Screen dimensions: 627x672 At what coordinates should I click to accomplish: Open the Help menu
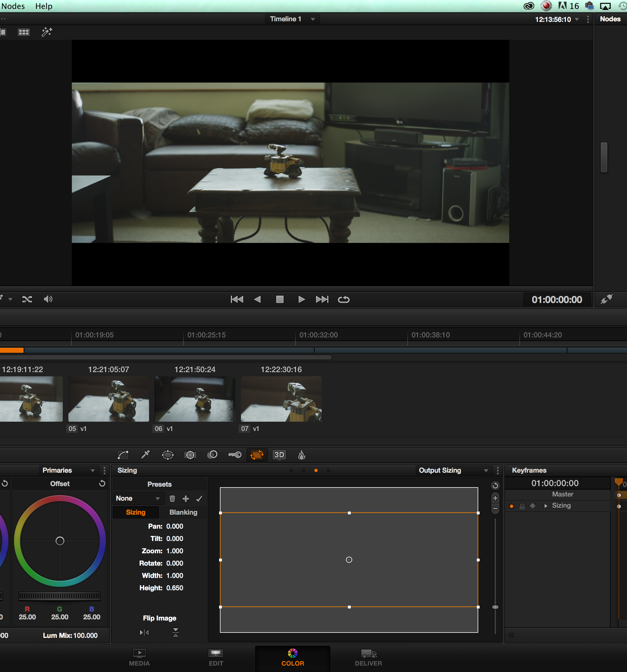click(44, 6)
